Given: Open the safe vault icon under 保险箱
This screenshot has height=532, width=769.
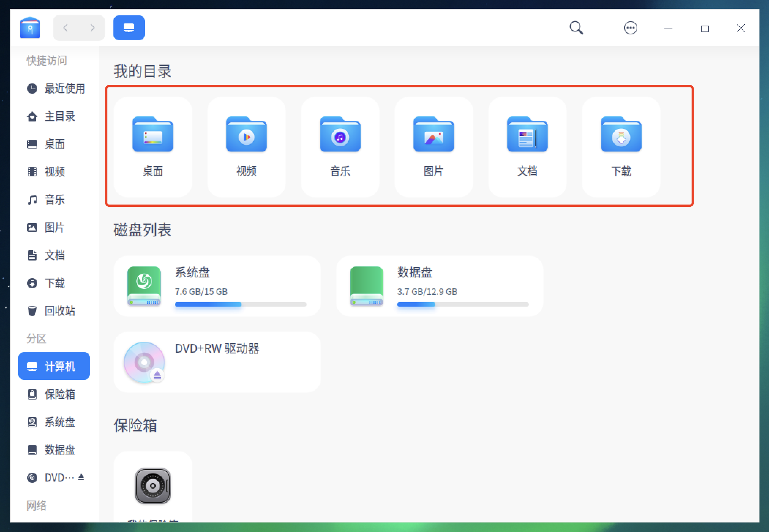Looking at the screenshot, I should click(153, 486).
